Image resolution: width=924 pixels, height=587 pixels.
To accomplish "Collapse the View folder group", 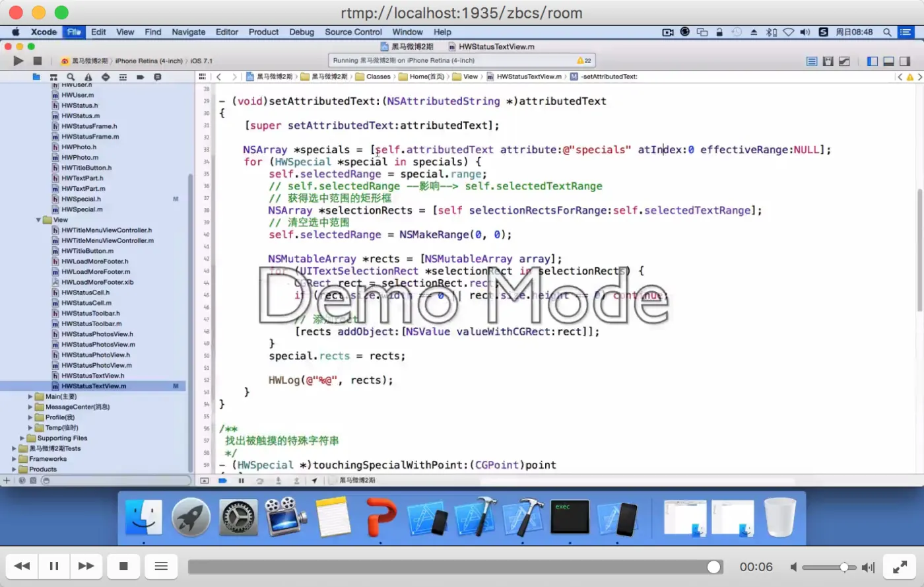I will (38, 220).
